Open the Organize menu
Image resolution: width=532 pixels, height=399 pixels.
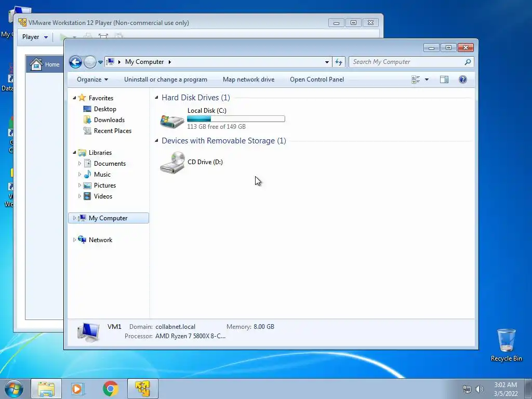point(92,79)
